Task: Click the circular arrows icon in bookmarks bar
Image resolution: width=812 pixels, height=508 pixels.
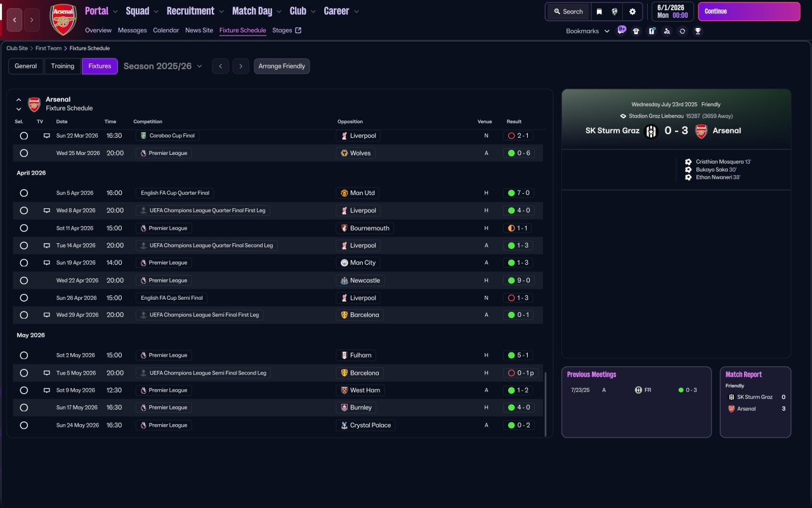Action: (682, 31)
